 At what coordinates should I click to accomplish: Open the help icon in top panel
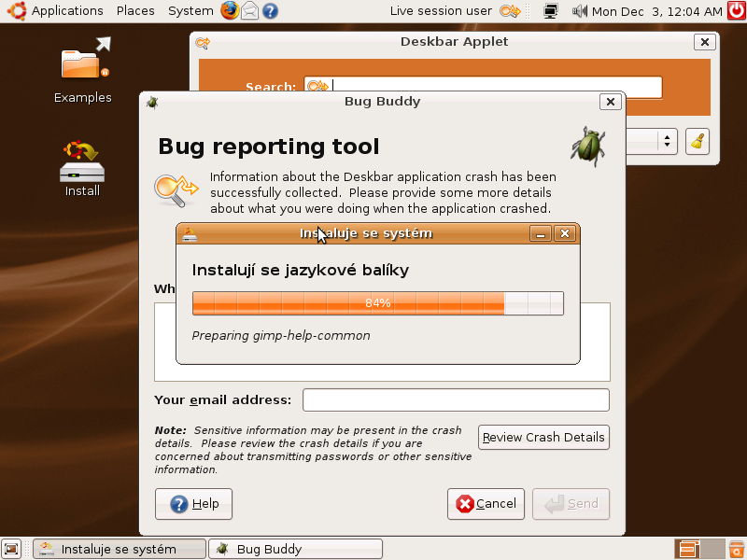point(270,10)
